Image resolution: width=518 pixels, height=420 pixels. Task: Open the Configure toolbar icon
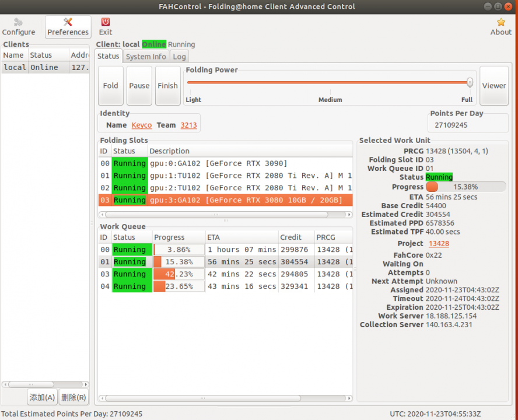point(18,27)
